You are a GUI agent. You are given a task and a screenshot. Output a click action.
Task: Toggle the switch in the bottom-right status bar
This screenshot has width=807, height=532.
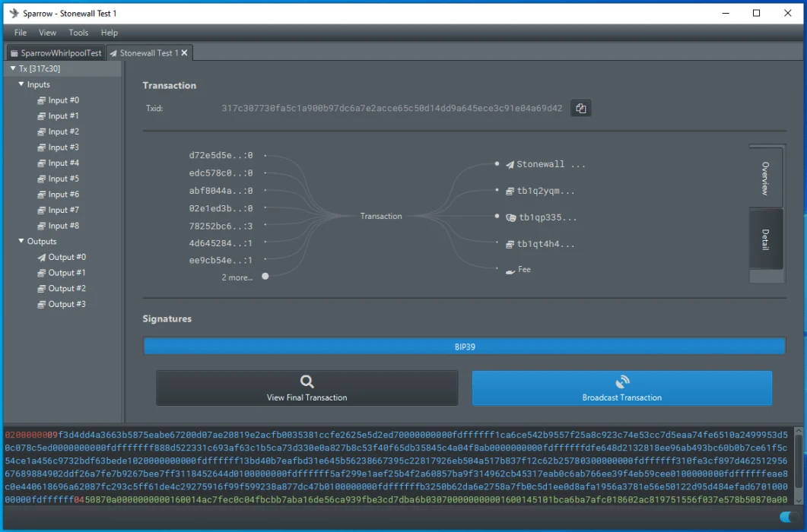point(786,518)
